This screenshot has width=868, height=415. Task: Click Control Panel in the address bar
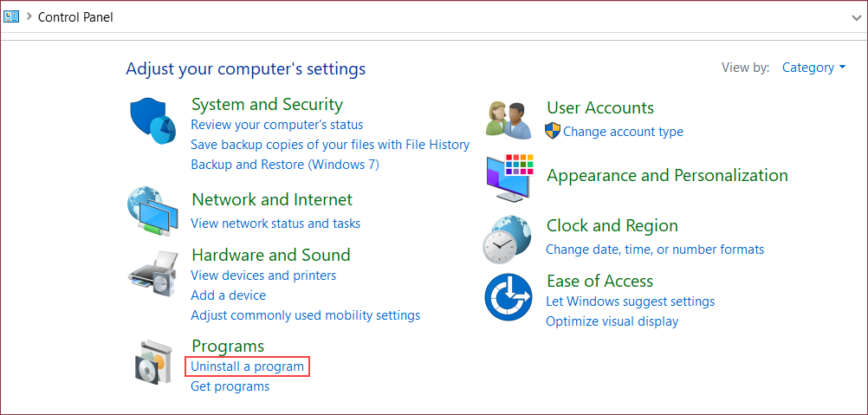tap(75, 17)
